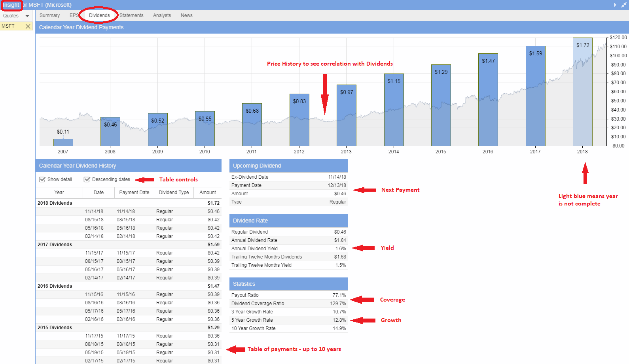Switch to the Summary tab

pos(49,15)
